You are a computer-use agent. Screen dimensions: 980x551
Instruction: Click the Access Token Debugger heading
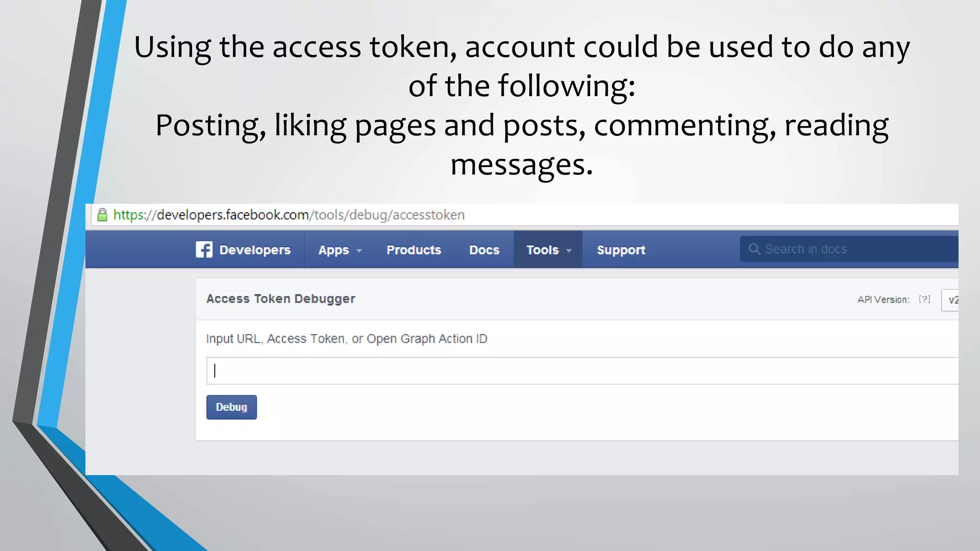281,299
